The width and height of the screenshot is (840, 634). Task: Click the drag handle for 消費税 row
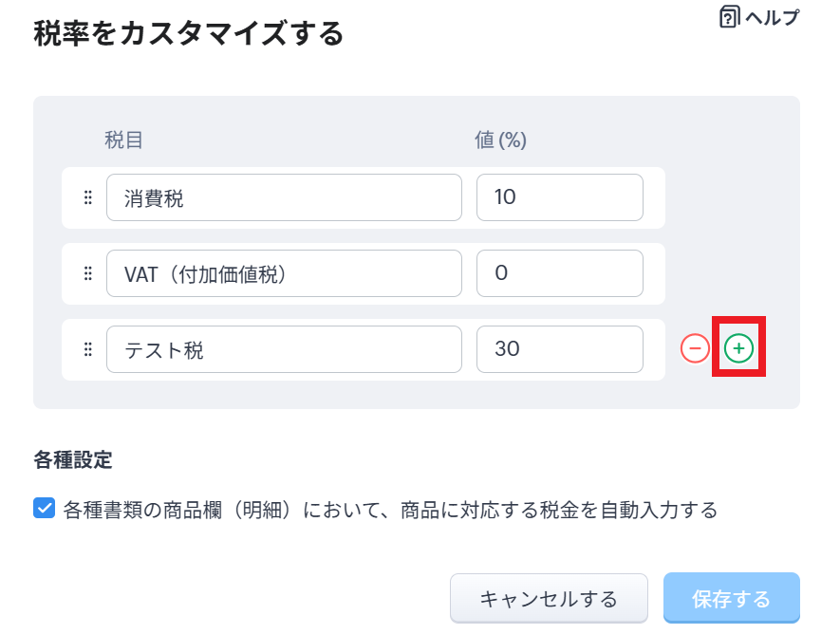coord(87,197)
